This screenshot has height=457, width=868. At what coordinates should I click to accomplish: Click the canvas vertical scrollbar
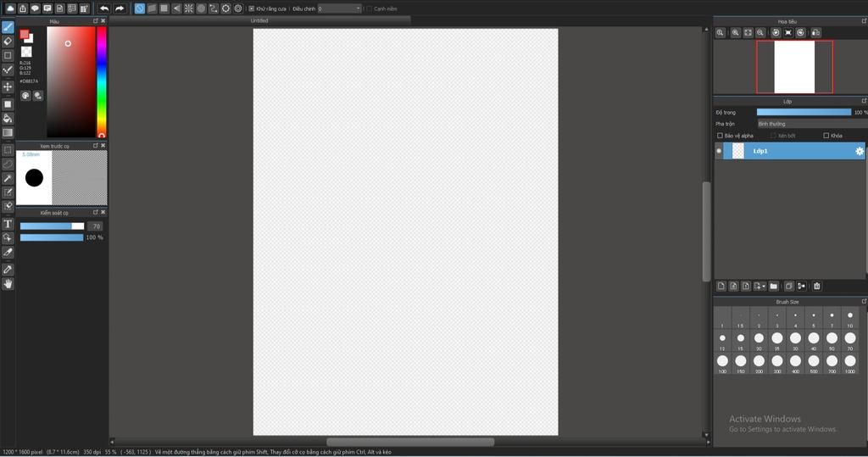coord(706,231)
